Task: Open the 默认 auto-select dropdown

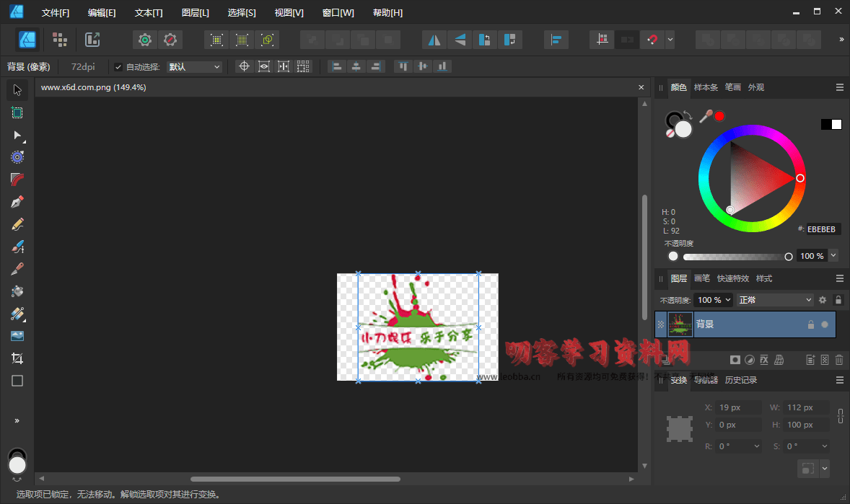Action: tap(194, 67)
